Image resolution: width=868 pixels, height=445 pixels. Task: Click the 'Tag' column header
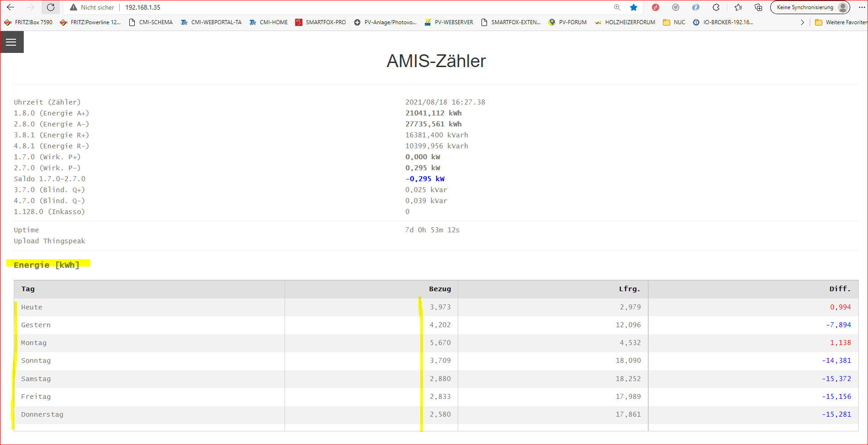(x=28, y=289)
